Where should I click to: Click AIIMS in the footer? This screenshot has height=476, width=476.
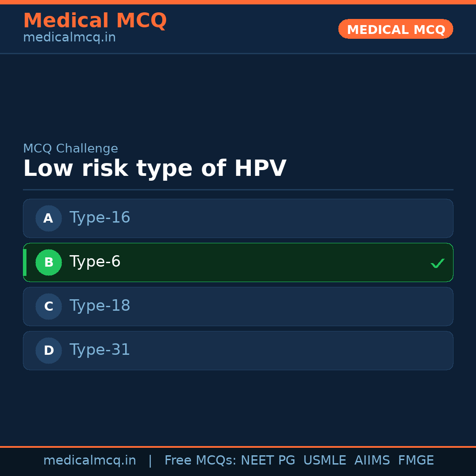coord(372,461)
